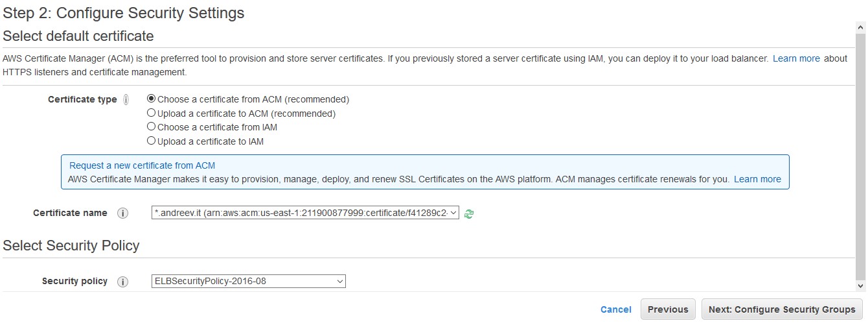Click the ELBSecurityPolicy-2016-08 dropdown arrow
This screenshot has width=868, height=325.
click(339, 281)
